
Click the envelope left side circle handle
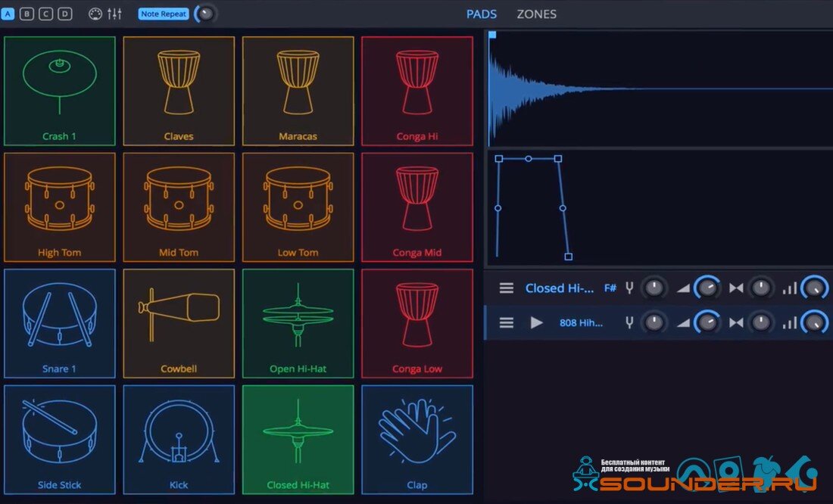tap(498, 208)
